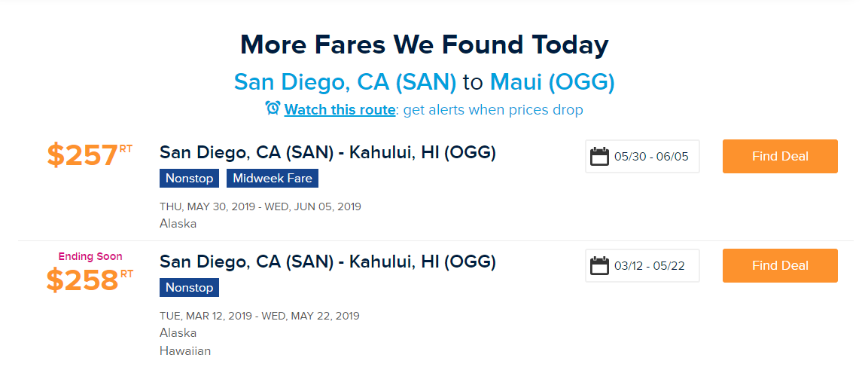Open the Watch this route link
The height and width of the screenshot is (367, 868).
tap(340, 110)
